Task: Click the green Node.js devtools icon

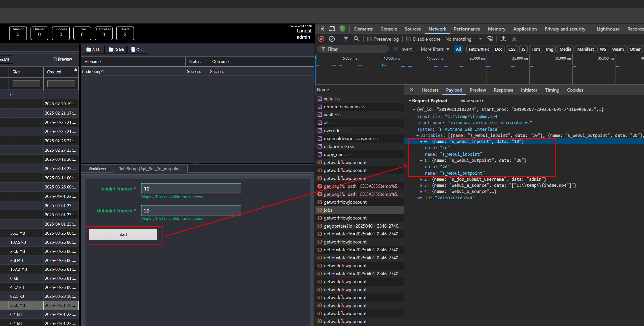Action: coord(342,29)
